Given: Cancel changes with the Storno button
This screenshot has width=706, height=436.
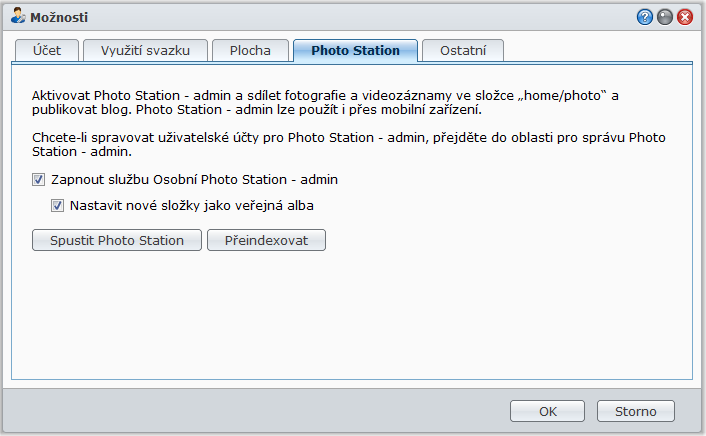Looking at the screenshot, I should 636,411.
